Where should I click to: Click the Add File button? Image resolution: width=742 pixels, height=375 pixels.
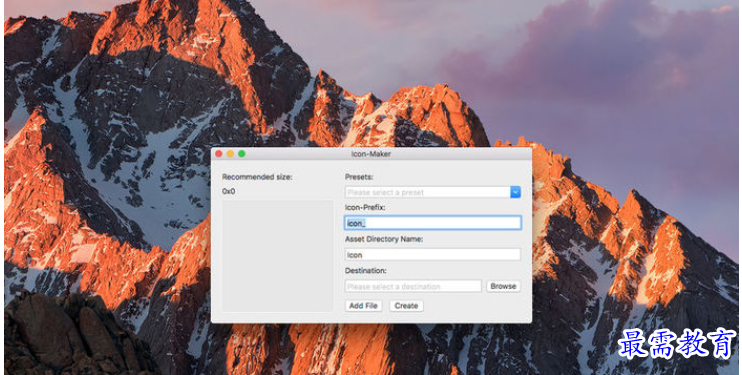click(x=363, y=306)
